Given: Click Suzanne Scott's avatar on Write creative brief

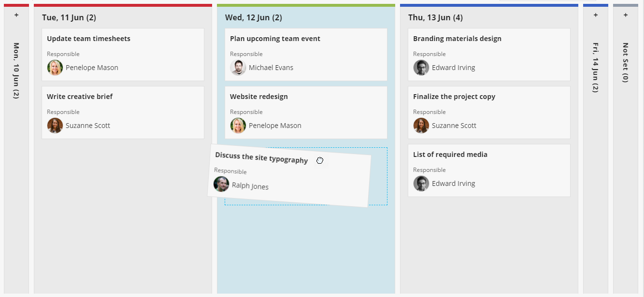Looking at the screenshot, I should click(55, 126).
